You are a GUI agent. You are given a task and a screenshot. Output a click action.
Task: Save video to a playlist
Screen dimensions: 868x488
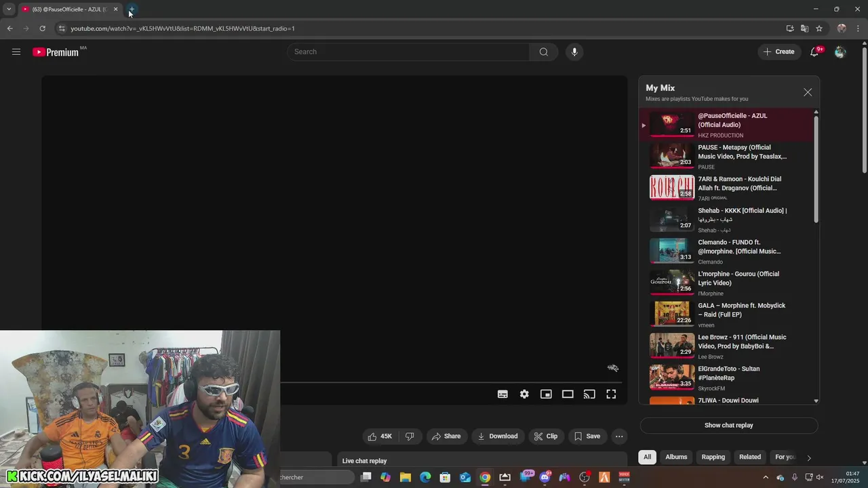(x=587, y=436)
